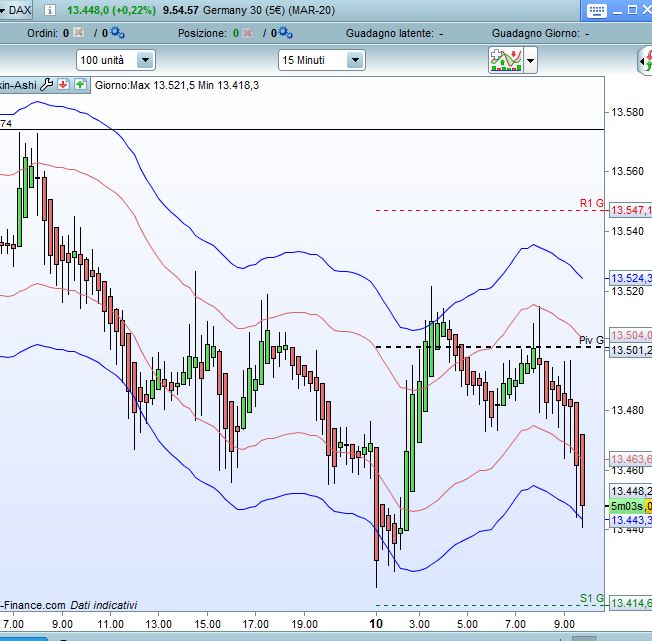Open the virtual keyboard icon in title bar
Image resolution: width=652 pixels, height=641 pixels.
point(597,10)
